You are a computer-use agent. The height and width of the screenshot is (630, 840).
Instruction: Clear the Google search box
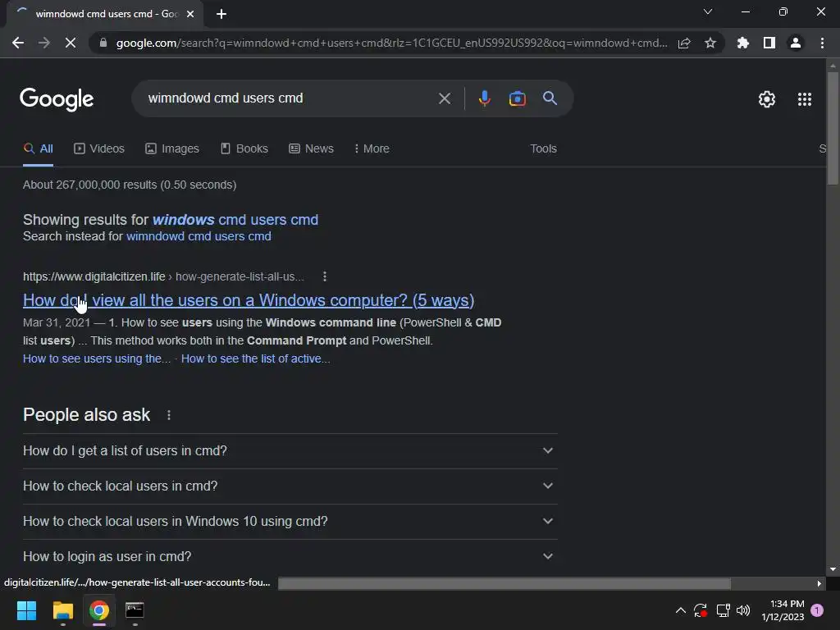click(444, 98)
